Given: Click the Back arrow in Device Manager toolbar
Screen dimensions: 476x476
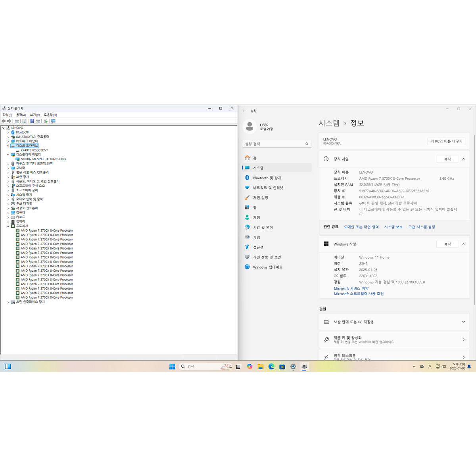Looking at the screenshot, I should pyautogui.click(x=4, y=121).
